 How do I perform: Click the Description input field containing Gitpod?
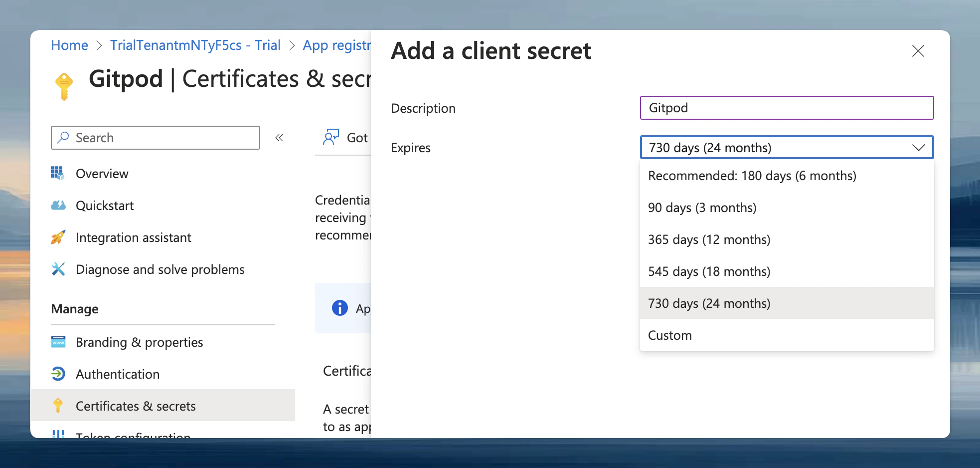coord(787,108)
